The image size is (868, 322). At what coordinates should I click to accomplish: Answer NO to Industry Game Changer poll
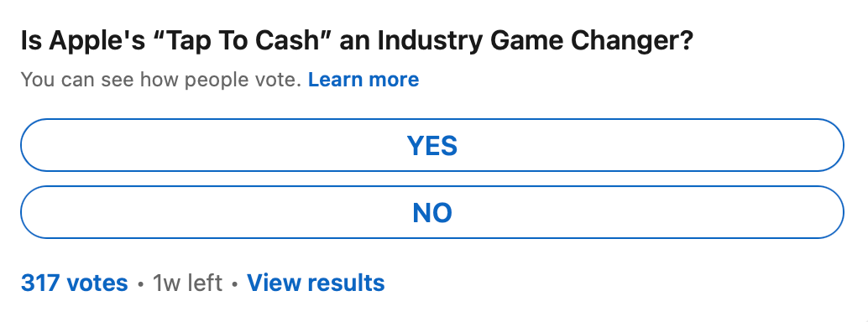tap(431, 212)
